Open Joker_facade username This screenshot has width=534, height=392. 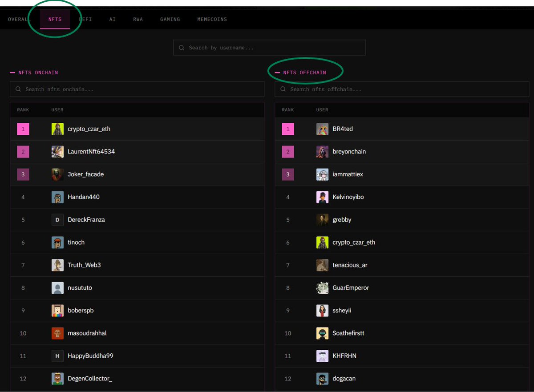click(x=86, y=174)
